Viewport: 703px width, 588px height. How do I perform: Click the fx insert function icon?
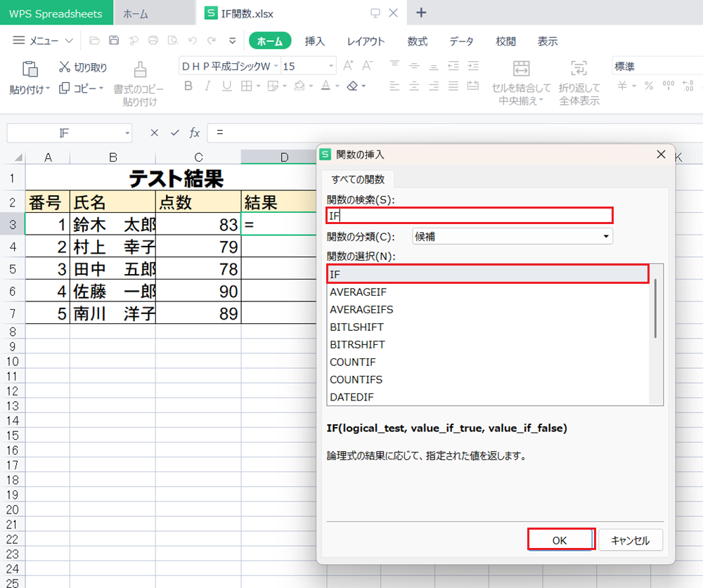[195, 133]
